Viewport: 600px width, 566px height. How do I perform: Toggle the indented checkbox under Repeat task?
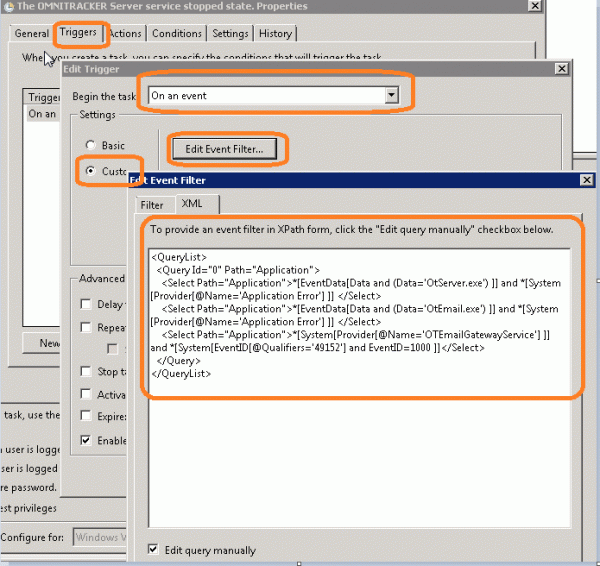112,349
